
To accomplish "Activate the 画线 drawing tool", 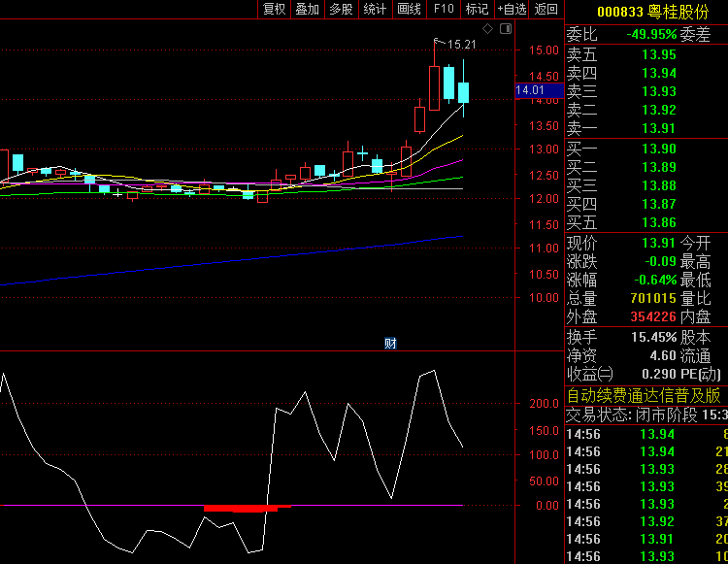I will tap(409, 9).
